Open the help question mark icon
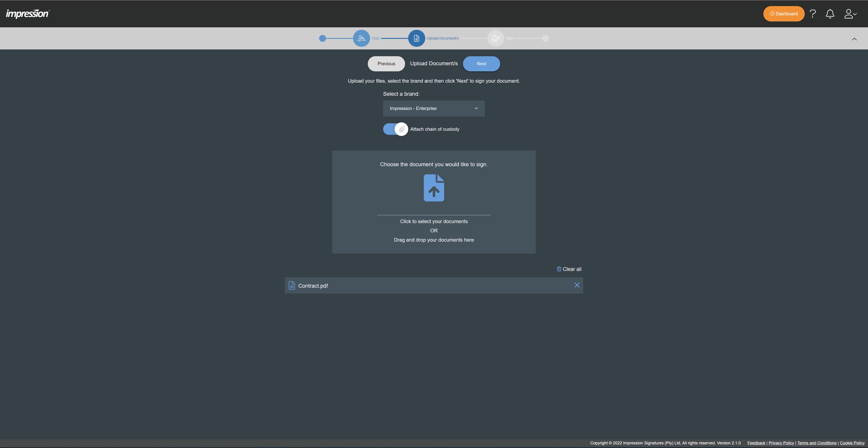Screen dimensions: 868x448 [813, 14]
